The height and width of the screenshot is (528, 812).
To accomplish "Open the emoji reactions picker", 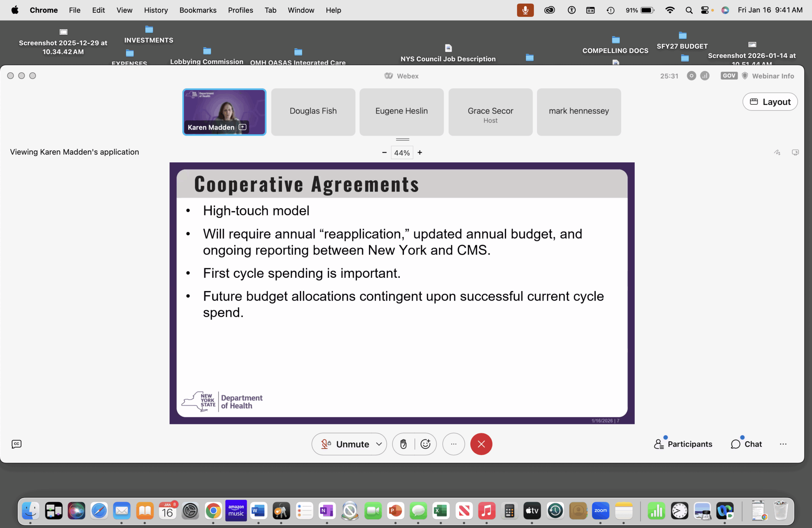I will point(425,444).
